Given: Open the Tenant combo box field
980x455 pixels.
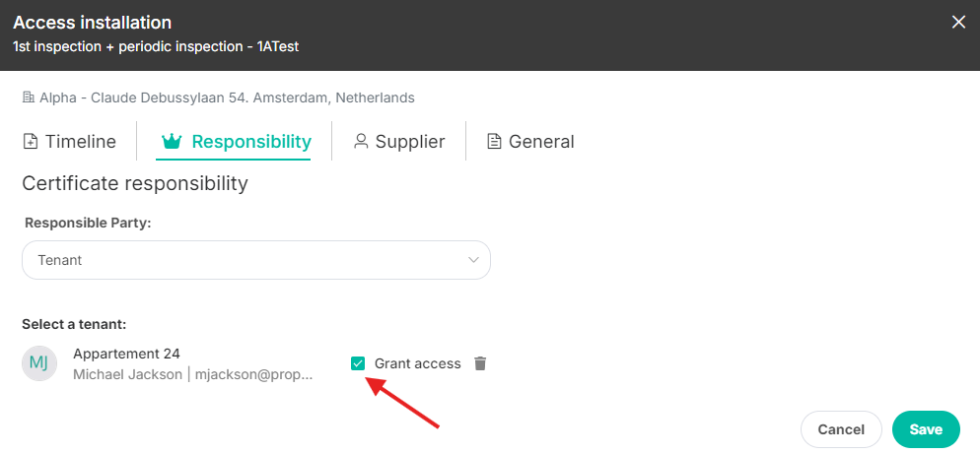Looking at the screenshot, I should [256, 260].
